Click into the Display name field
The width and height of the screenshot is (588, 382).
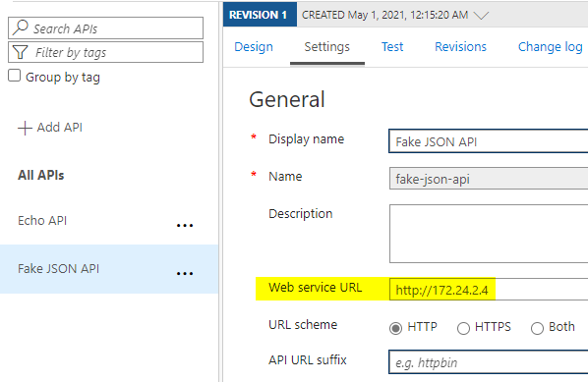(x=489, y=141)
